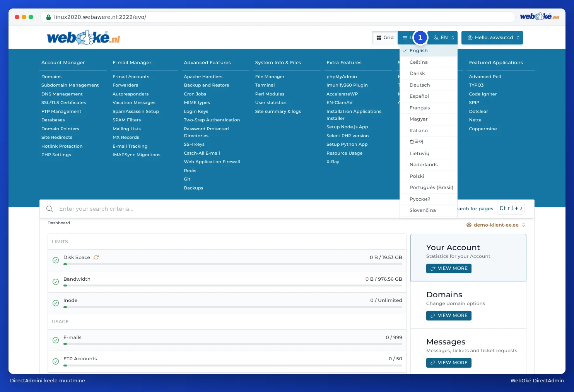Viewport: 574px width, 392px height.
Task: Click the Bandwidth status check icon
Action: click(x=56, y=282)
